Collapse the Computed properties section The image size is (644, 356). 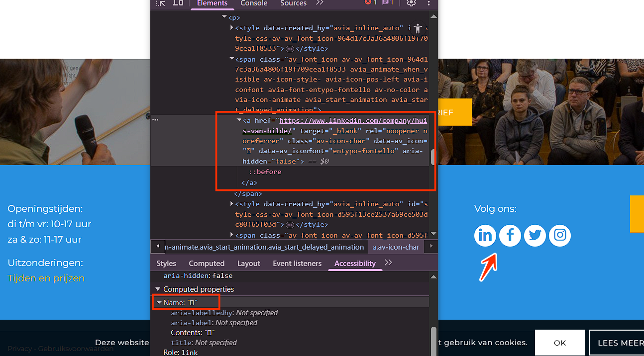(158, 289)
